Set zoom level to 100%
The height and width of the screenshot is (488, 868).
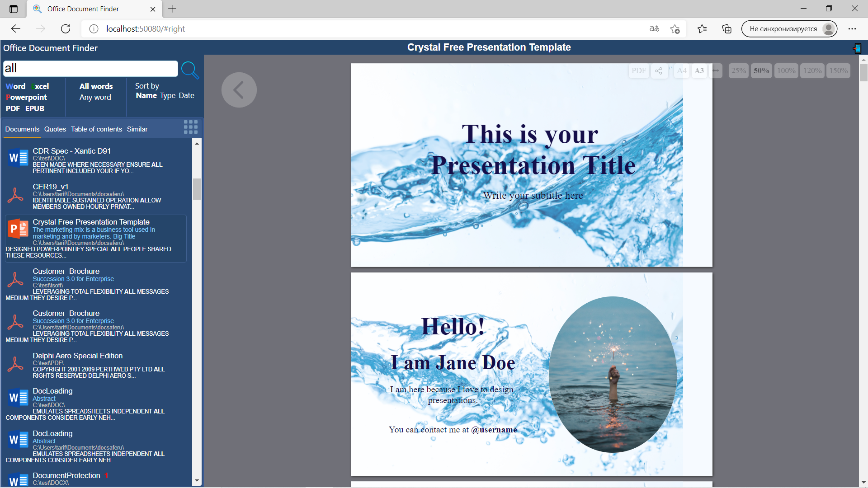(x=786, y=70)
